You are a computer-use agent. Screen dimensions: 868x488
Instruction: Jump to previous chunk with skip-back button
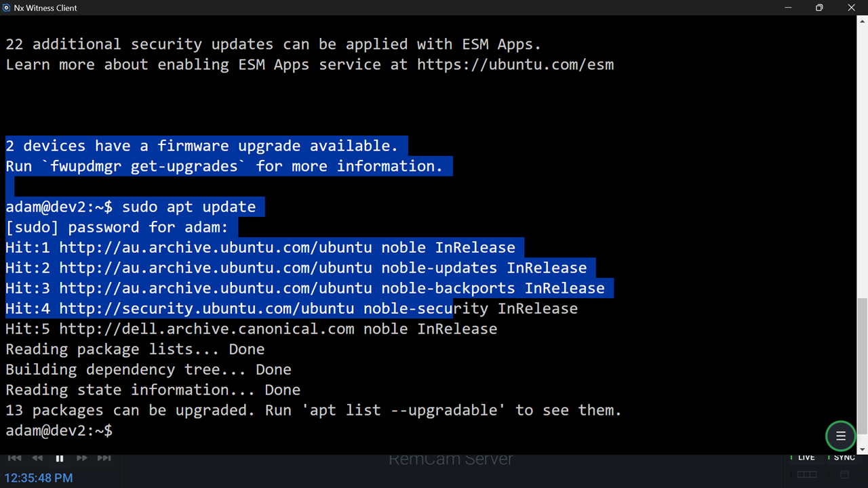(14, 459)
